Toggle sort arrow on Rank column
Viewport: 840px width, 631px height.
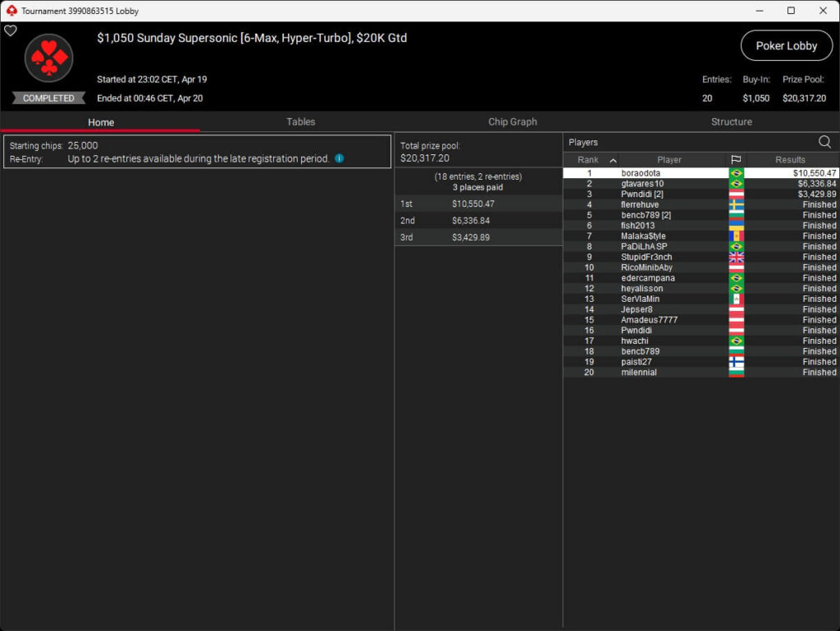tap(612, 160)
